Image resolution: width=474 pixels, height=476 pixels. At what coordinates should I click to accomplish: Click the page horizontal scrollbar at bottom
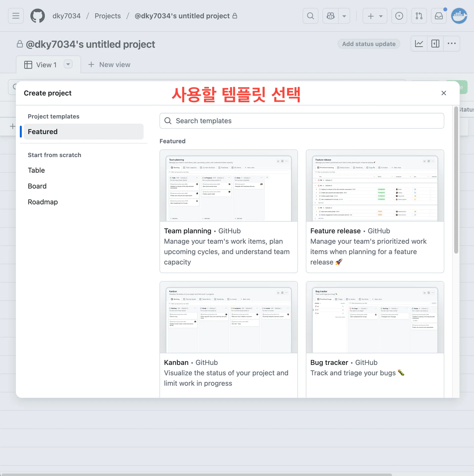[x=197, y=474]
